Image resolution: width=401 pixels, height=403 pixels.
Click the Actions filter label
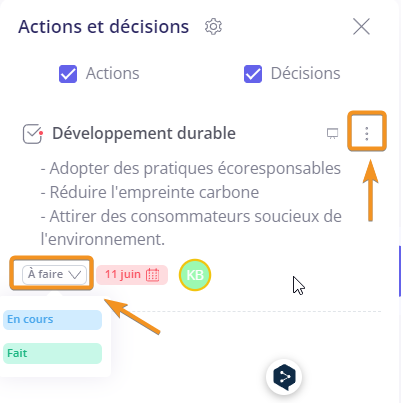click(113, 73)
